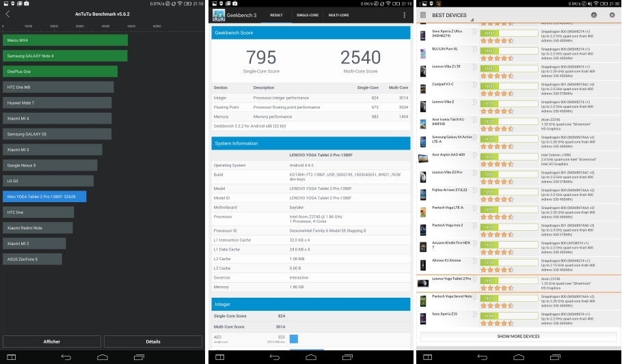This screenshot has height=364, width=622.
Task: Select the Floating Point row in Geekbench
Action: coord(311,107)
